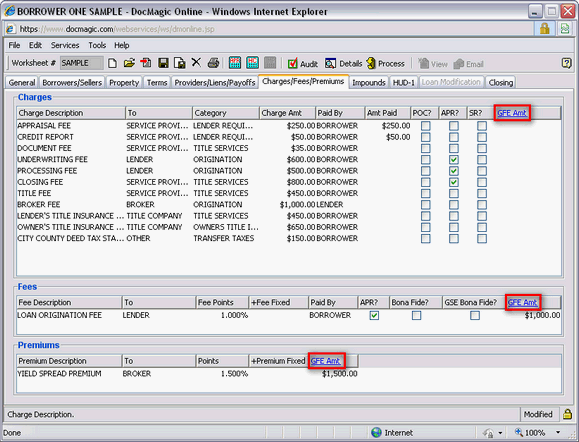Check POC box for APPRAISAL FEE
Viewport: 579px width, 442px height.
coord(425,126)
